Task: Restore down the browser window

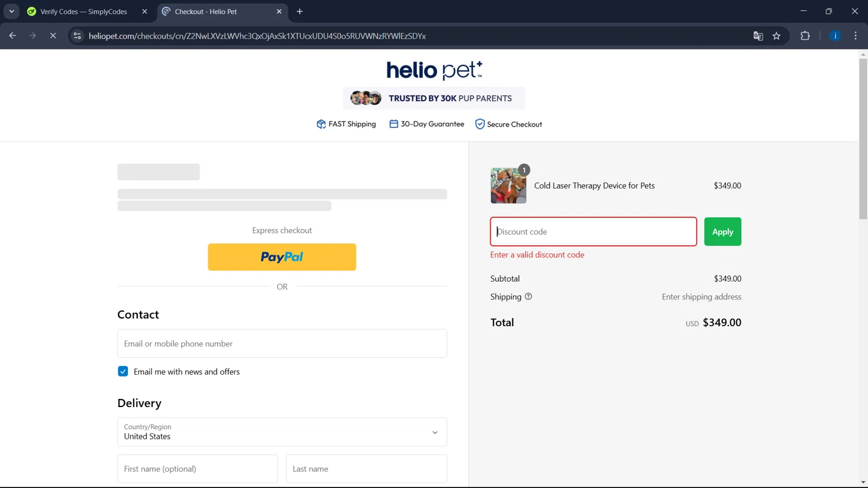Action: (829, 11)
